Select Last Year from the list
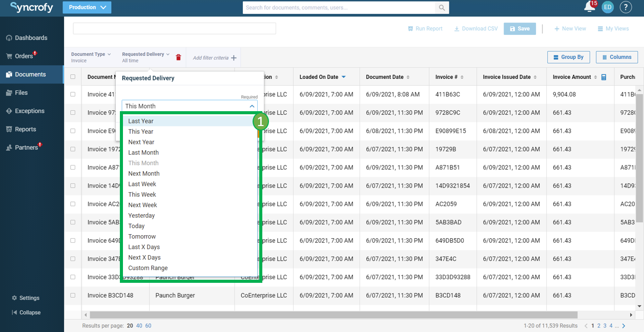The height and width of the screenshot is (332, 644). (190, 121)
